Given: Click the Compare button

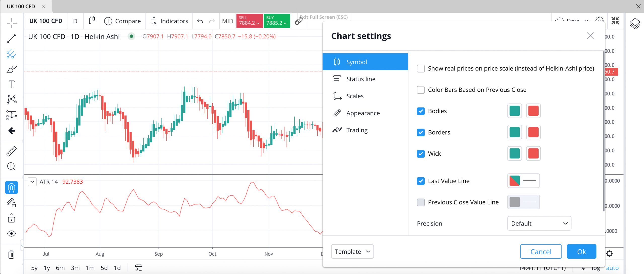Looking at the screenshot, I should point(123,21).
